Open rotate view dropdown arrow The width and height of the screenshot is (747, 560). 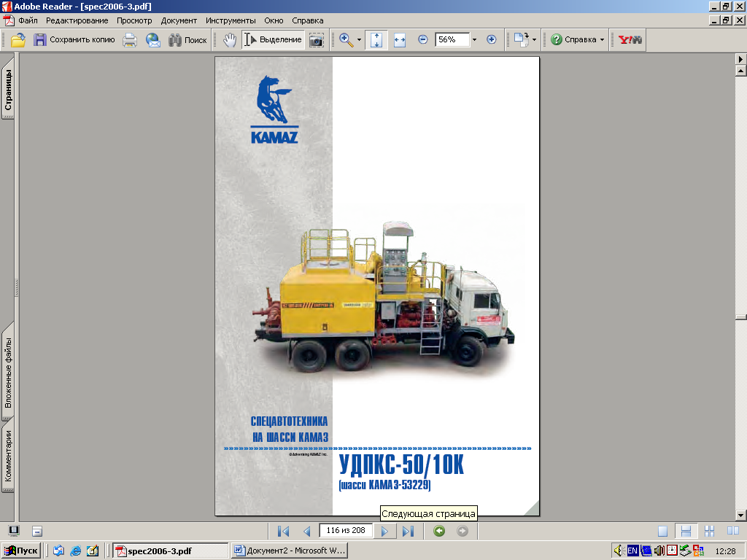[534, 40]
